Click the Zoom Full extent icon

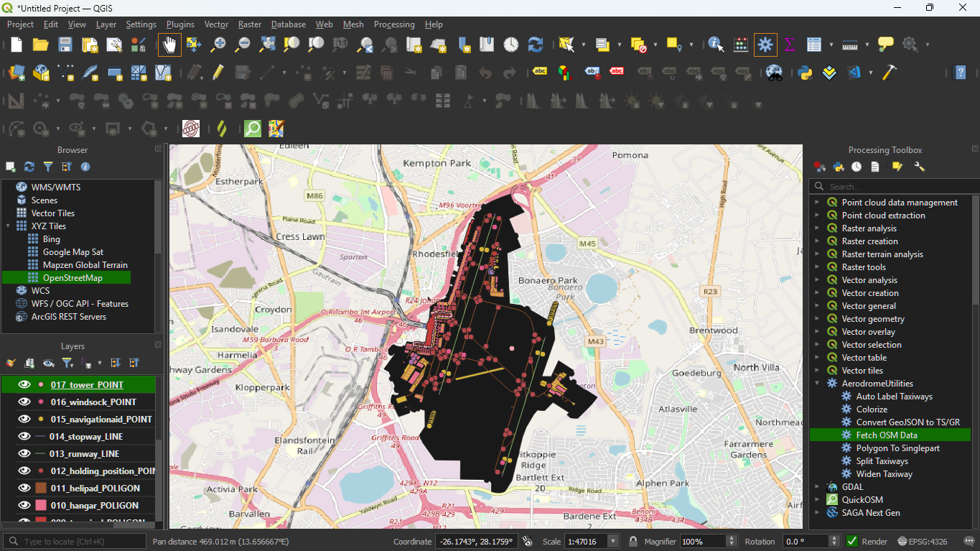click(267, 45)
